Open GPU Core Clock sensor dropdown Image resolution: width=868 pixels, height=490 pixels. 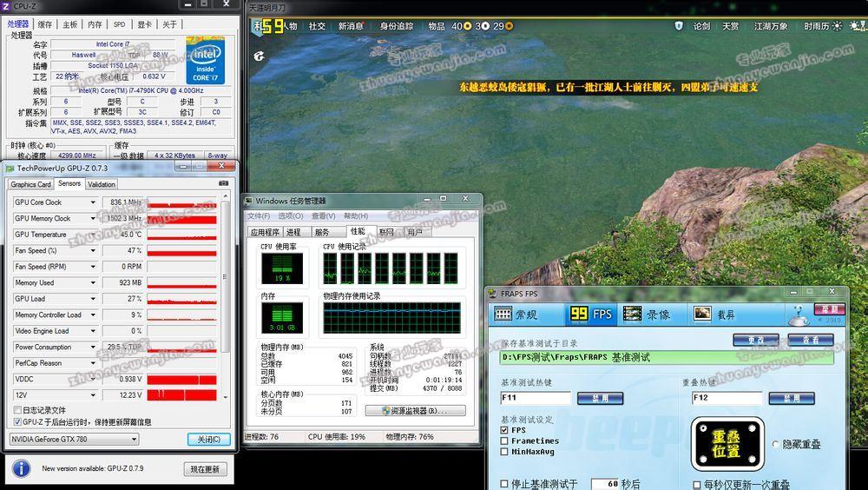pyautogui.click(x=93, y=202)
